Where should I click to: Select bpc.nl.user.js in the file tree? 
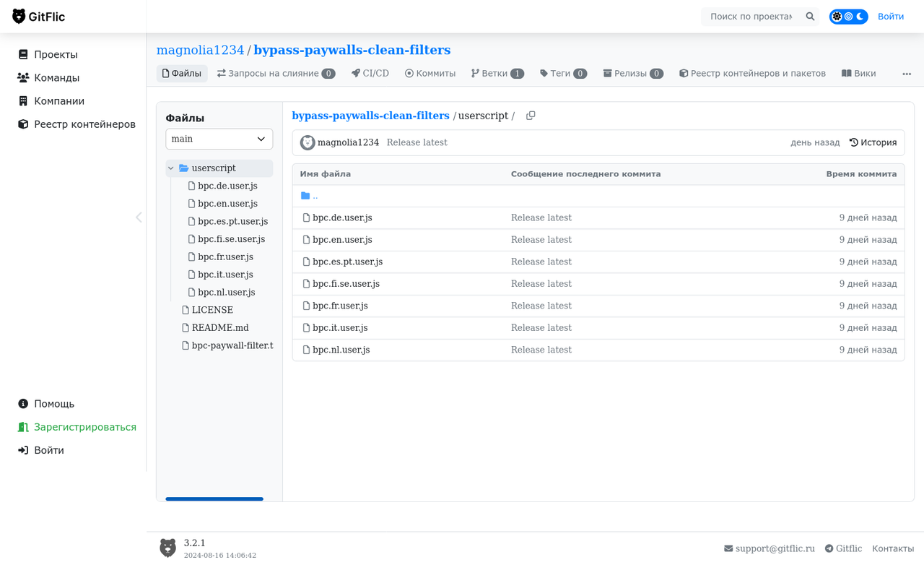pos(222,292)
